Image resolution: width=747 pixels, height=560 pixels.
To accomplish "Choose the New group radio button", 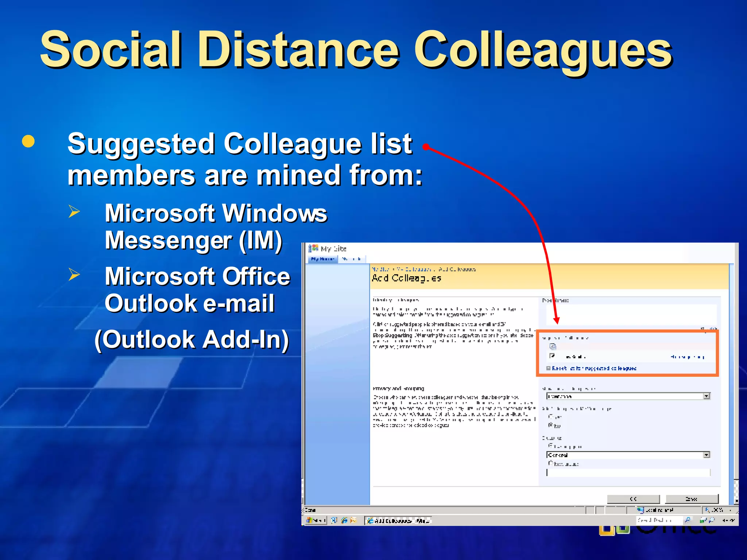I will pos(550,463).
